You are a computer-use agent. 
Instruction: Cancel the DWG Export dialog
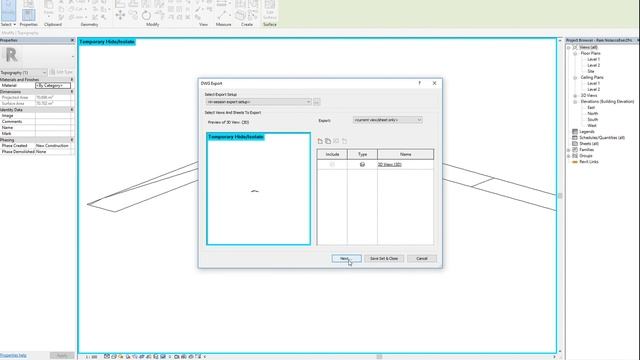click(x=422, y=258)
